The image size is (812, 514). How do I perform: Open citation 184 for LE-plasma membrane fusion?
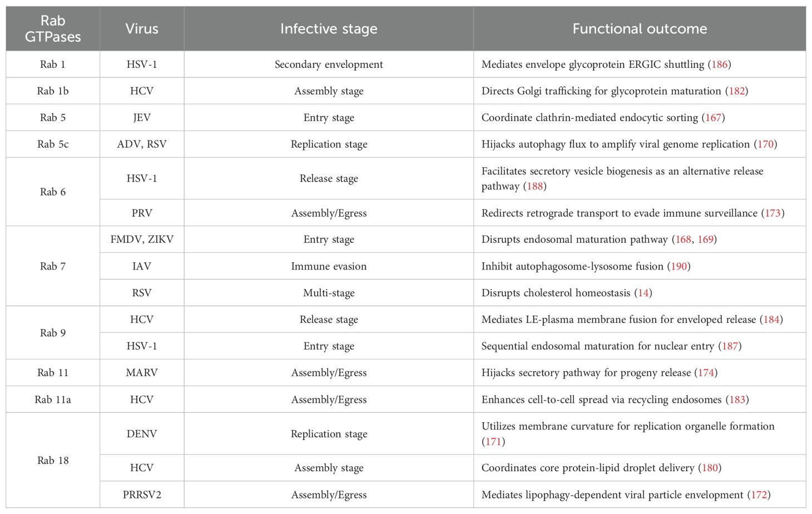771,320
